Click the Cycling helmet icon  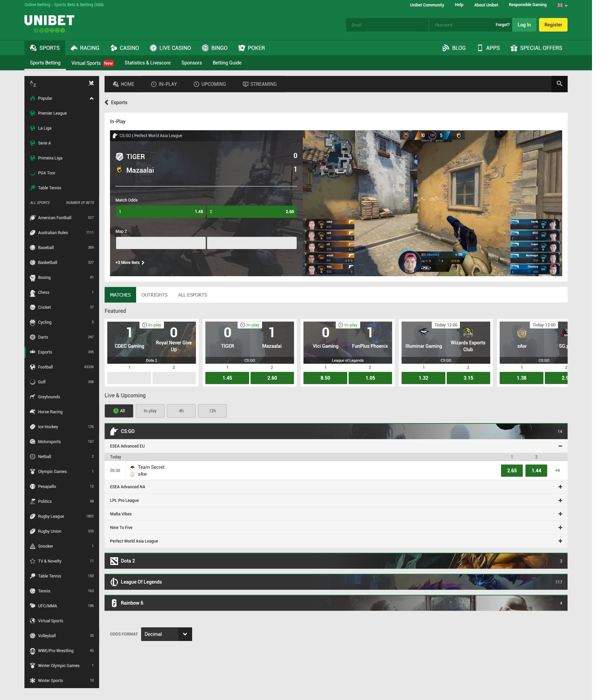point(32,322)
